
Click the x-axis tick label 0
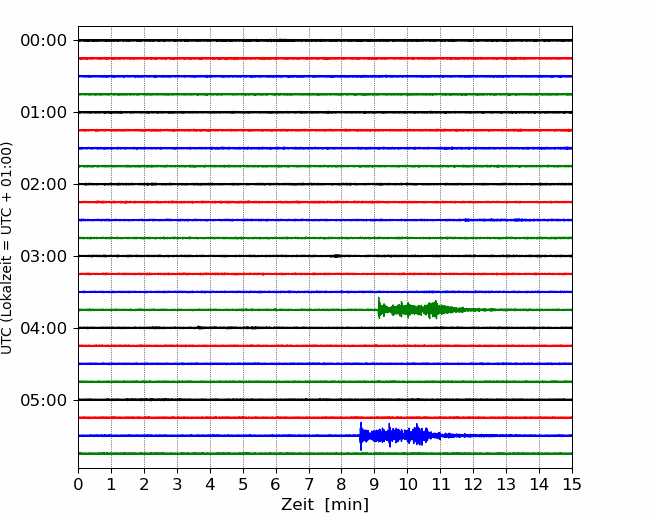coord(78,484)
